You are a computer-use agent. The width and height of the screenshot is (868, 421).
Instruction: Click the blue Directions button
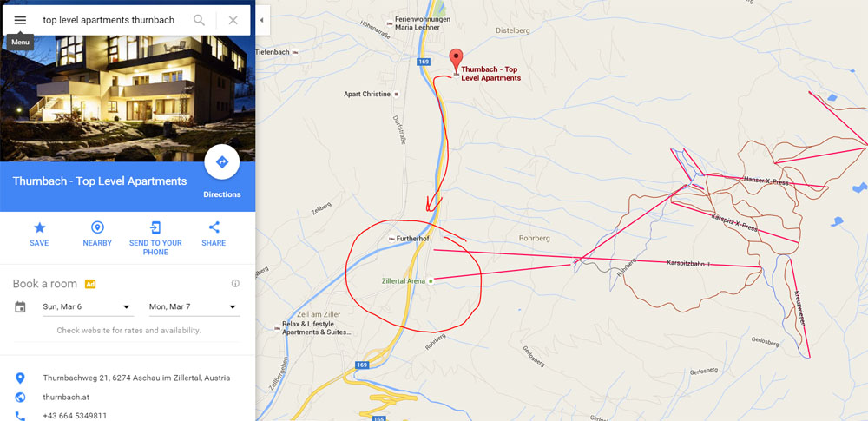222,162
